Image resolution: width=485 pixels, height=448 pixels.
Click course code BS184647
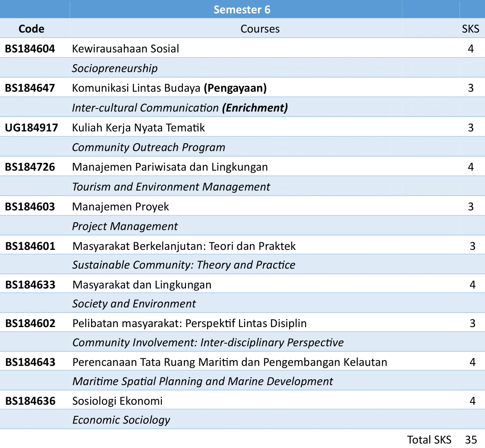click(x=29, y=87)
